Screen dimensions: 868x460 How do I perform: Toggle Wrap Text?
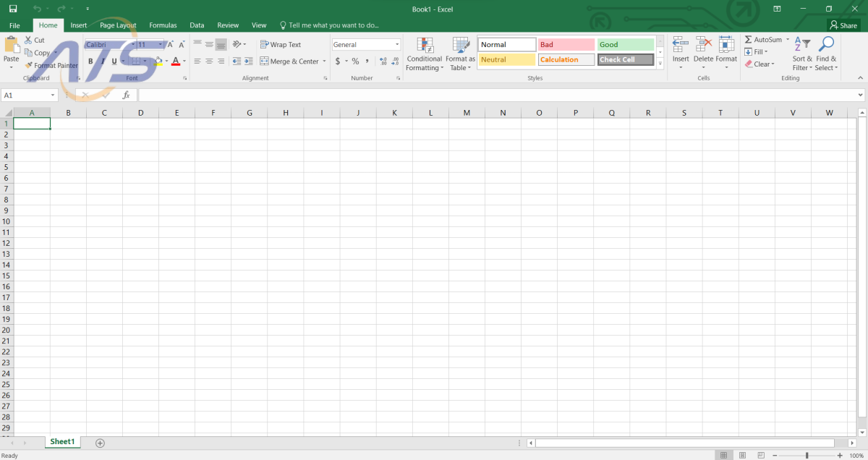(x=281, y=45)
